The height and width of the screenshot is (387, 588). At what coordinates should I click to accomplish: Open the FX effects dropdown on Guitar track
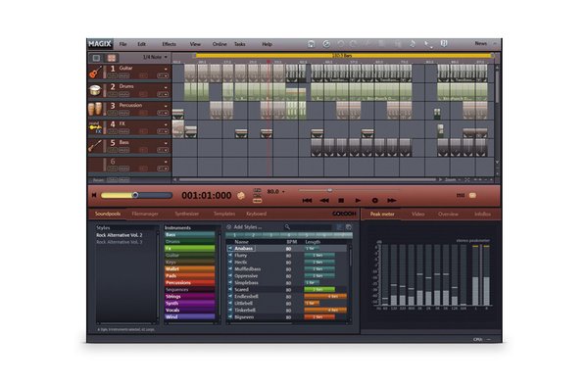coord(163,75)
